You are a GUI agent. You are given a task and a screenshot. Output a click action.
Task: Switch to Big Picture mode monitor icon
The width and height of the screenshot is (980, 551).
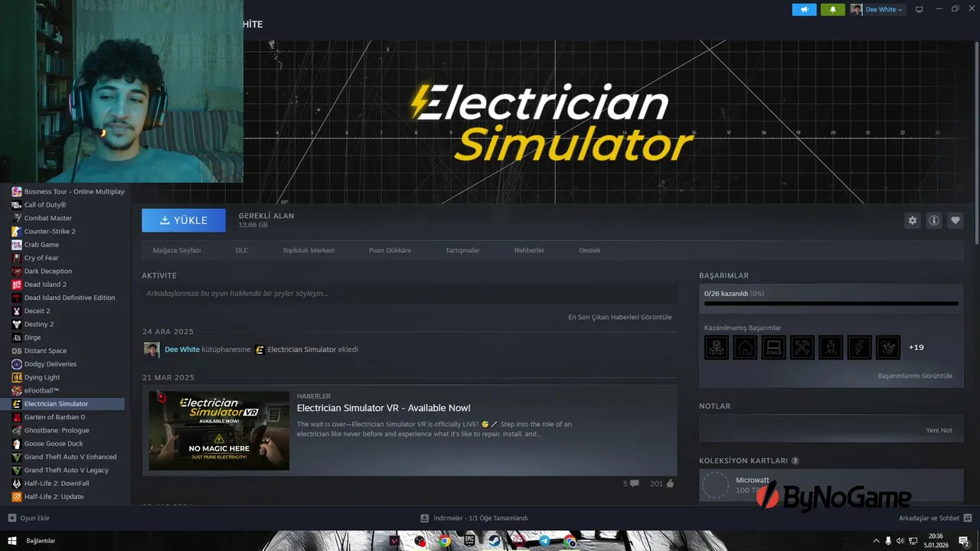pyautogui.click(x=920, y=9)
